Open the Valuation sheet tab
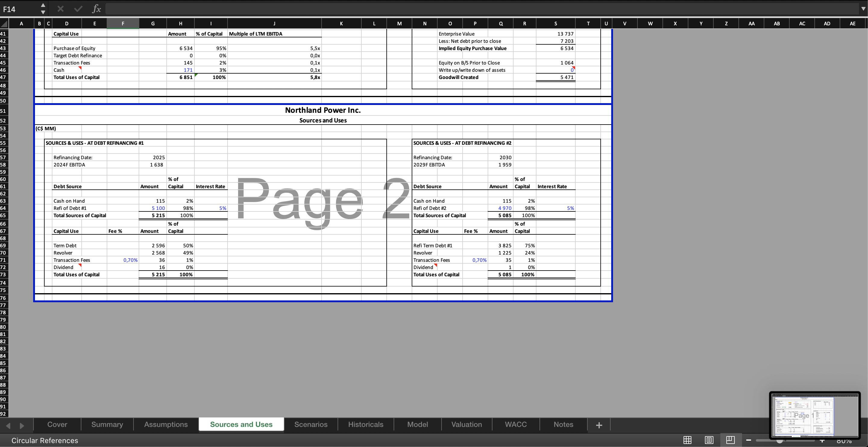 click(x=467, y=424)
